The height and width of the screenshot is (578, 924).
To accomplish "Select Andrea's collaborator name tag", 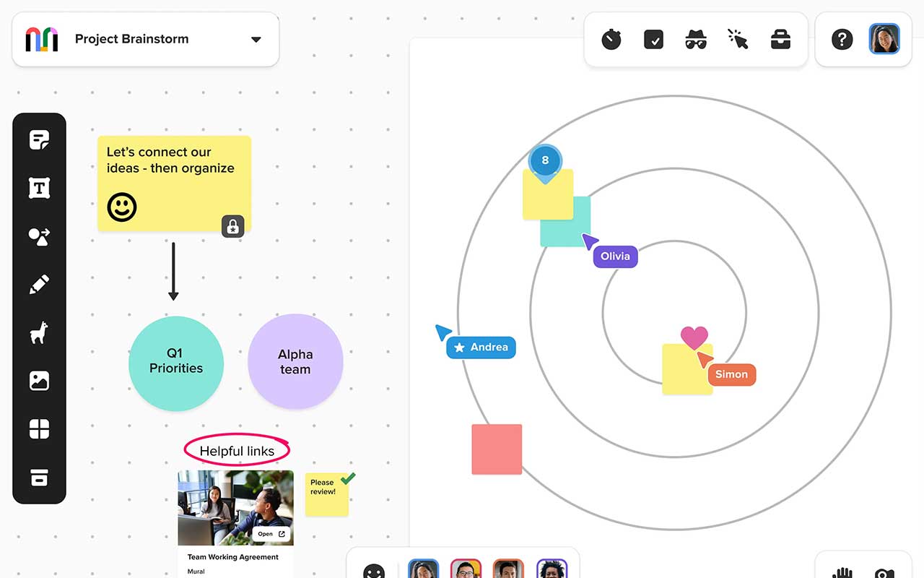I will tap(481, 348).
